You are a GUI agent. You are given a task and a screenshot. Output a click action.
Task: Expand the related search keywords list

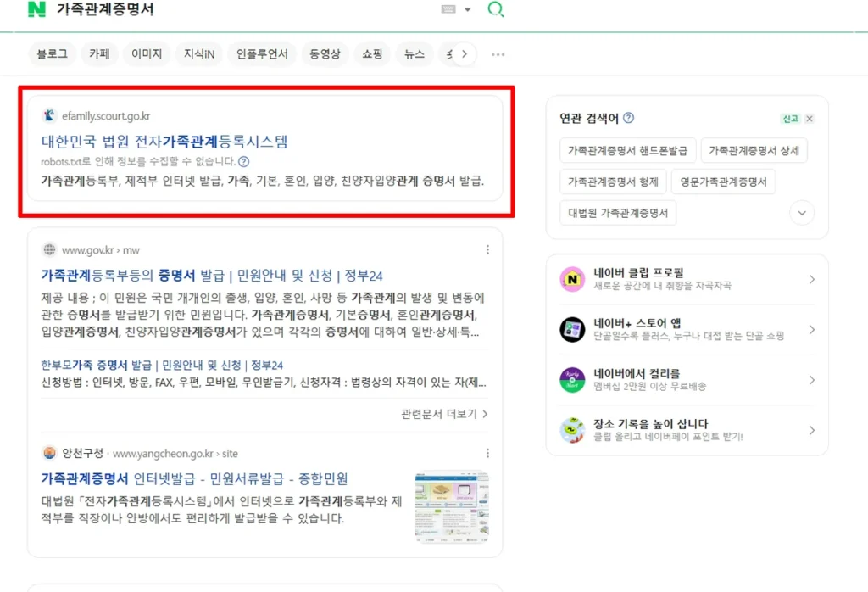(801, 213)
